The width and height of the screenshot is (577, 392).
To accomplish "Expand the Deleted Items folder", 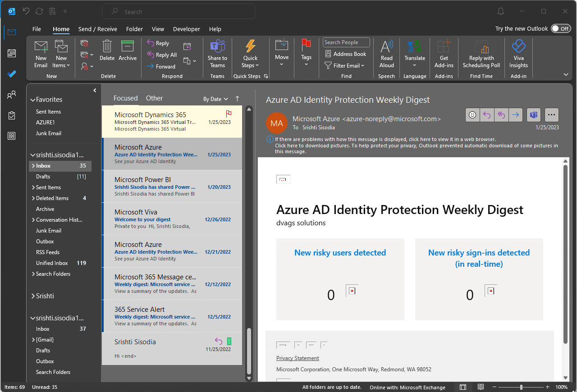I will point(33,198).
